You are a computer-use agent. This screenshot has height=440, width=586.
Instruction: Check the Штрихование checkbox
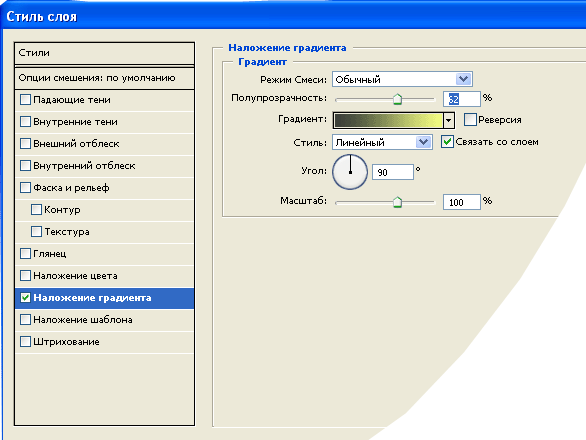pyautogui.click(x=25, y=342)
